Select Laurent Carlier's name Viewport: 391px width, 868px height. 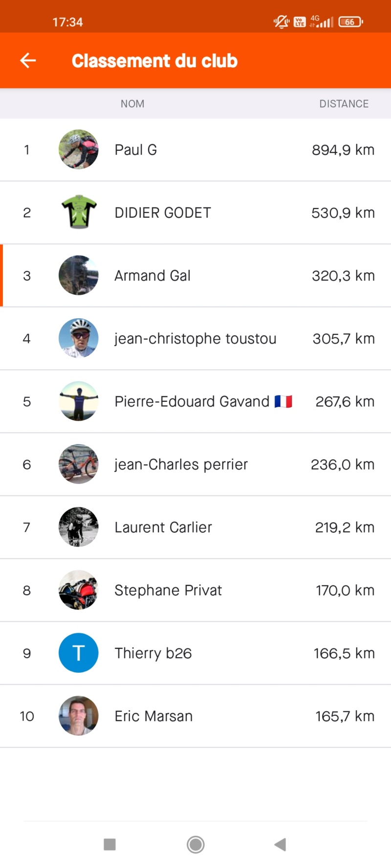click(163, 528)
